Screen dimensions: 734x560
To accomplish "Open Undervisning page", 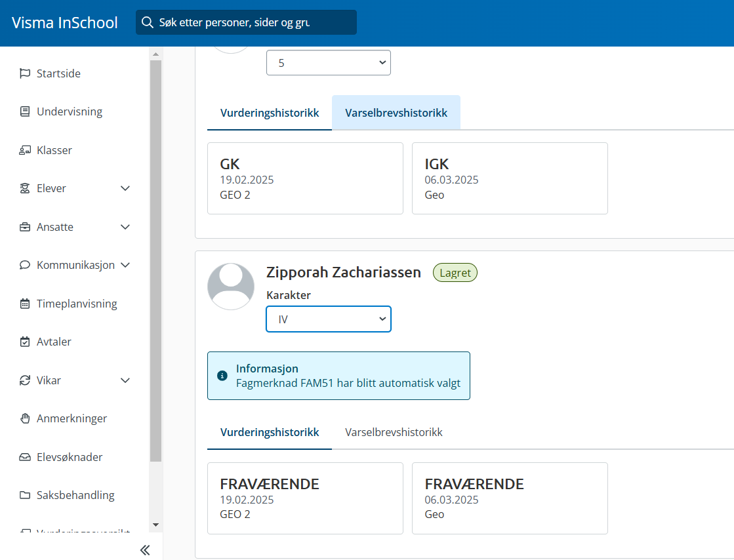I will point(70,111).
